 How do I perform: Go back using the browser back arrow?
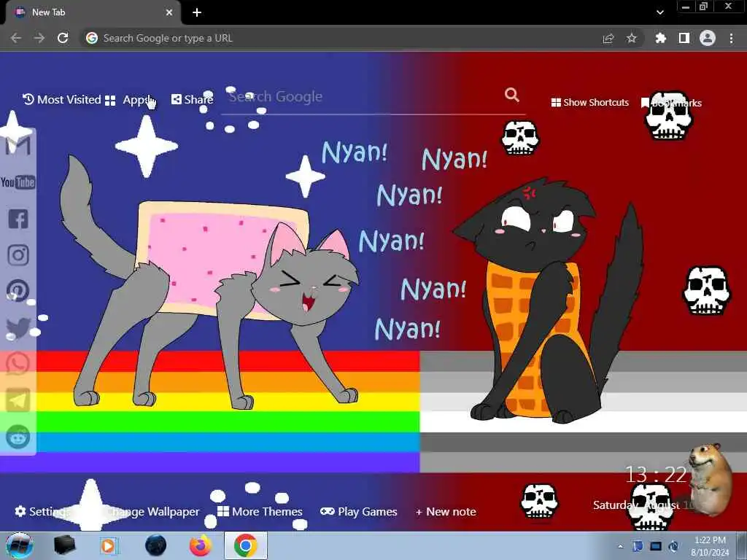pos(16,38)
